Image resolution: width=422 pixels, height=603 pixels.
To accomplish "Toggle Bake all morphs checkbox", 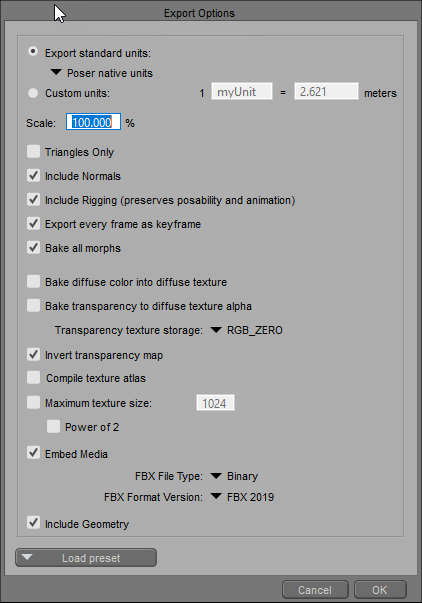I will pos(33,247).
